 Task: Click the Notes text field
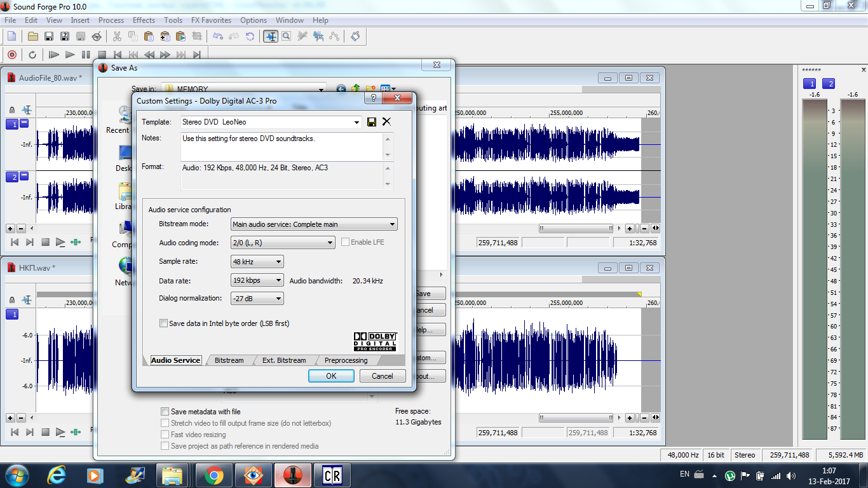[x=282, y=147]
